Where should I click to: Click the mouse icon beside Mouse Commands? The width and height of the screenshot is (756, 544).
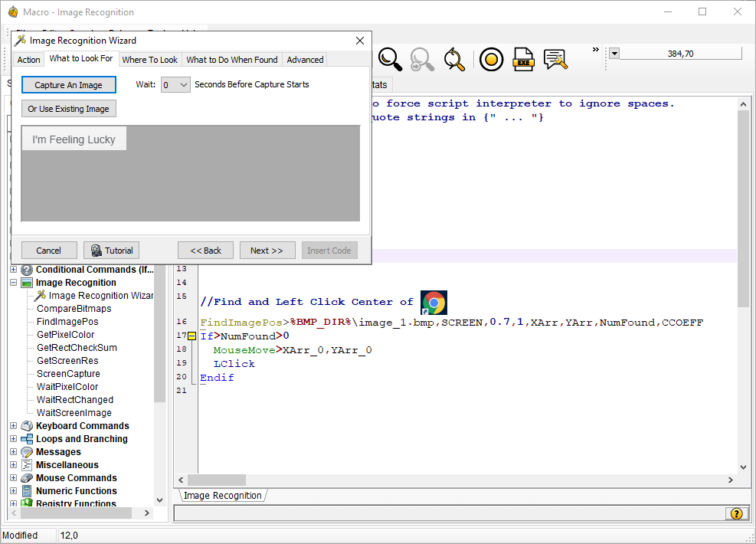coord(25,477)
